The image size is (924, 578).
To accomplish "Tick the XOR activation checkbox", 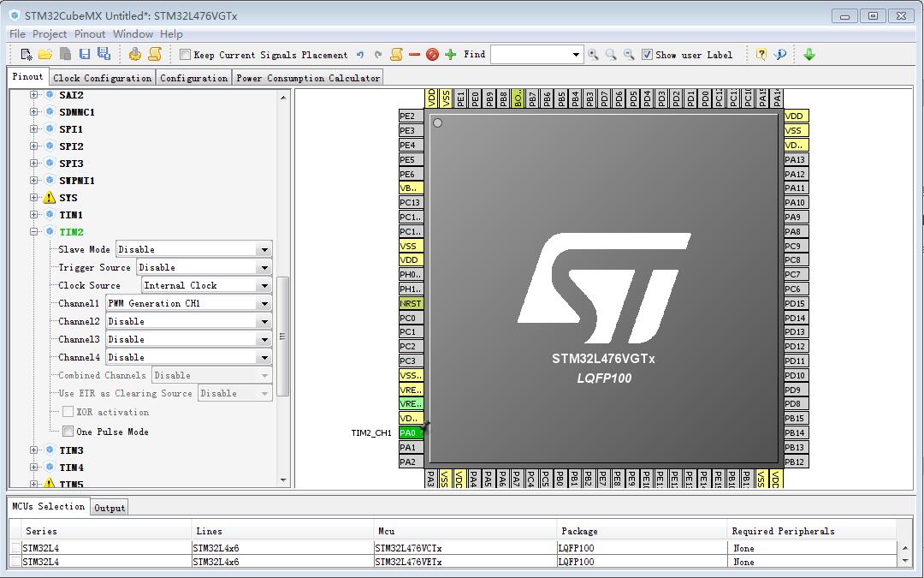I will [x=68, y=412].
